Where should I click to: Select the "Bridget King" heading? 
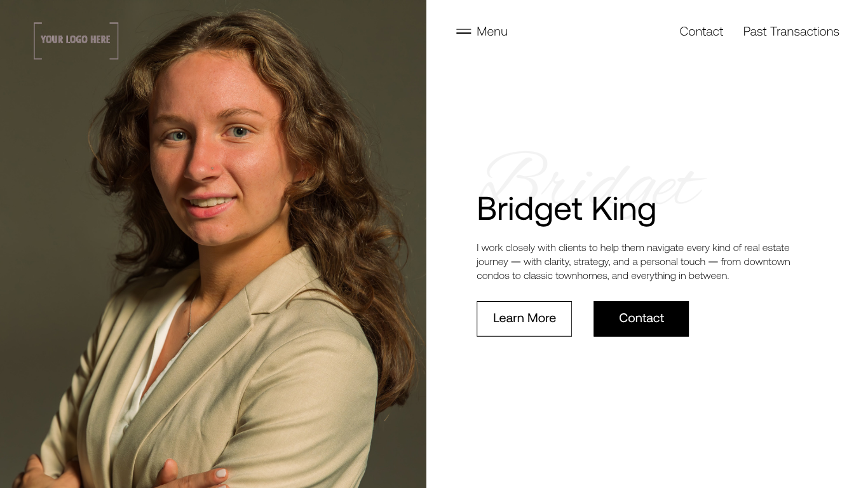coord(566,209)
